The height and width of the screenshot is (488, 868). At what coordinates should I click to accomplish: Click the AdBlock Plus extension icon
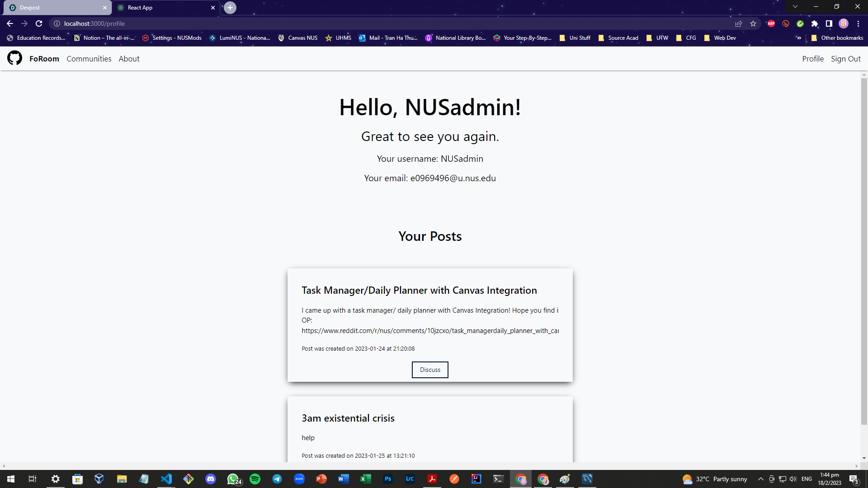[x=771, y=23]
